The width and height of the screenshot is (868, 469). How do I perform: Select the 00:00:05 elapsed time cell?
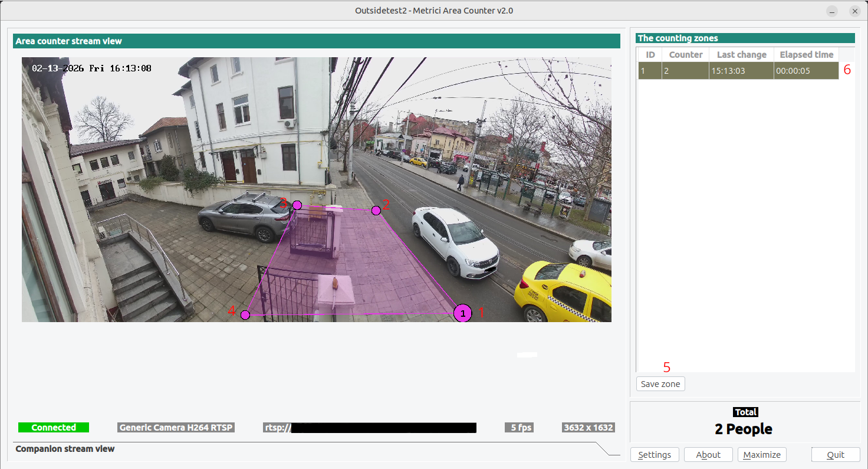[807, 71]
